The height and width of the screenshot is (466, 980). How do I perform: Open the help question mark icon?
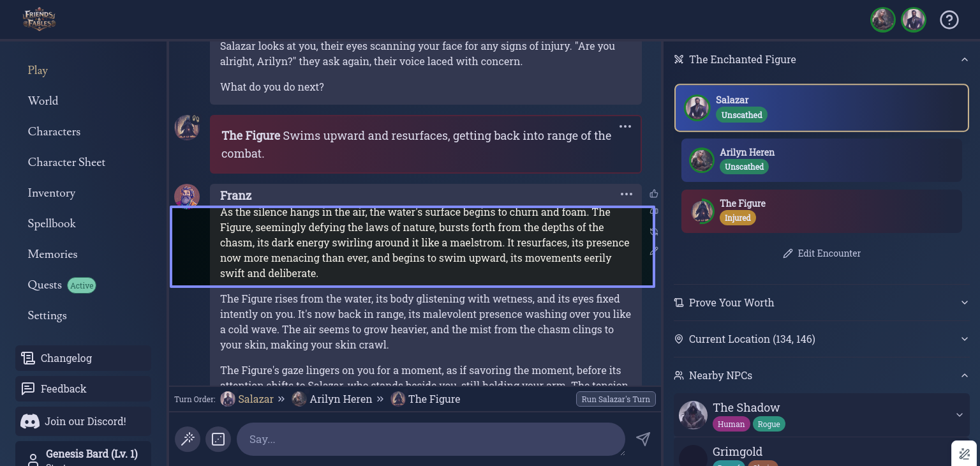pyautogui.click(x=949, y=20)
